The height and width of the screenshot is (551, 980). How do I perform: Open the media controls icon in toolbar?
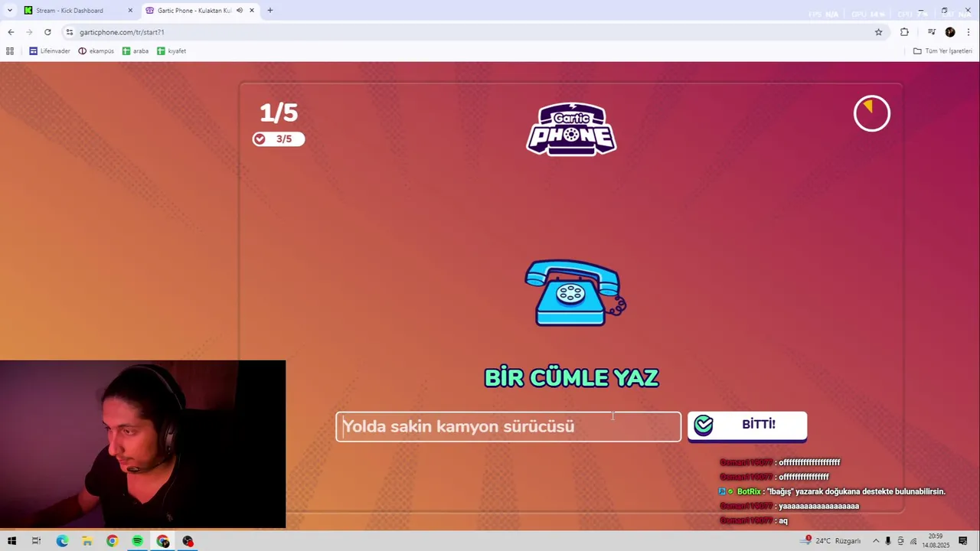[931, 32]
